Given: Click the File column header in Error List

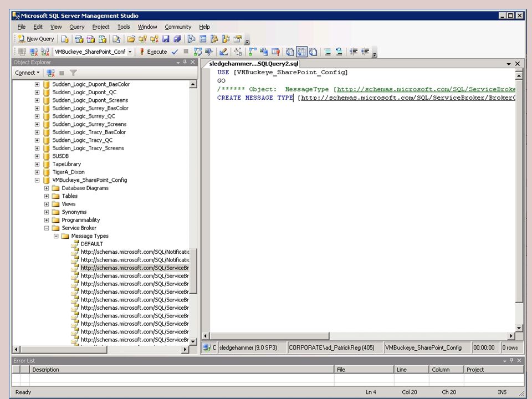Looking at the screenshot, I should point(364,370).
